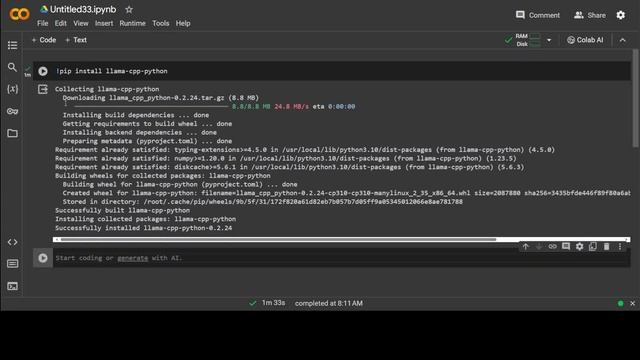Close the status bar with X
The image size is (640, 360).
coord(632,303)
